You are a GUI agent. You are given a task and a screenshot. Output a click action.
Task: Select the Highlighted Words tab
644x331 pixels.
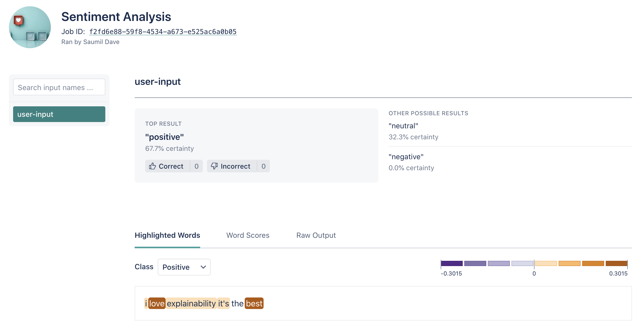pos(167,235)
